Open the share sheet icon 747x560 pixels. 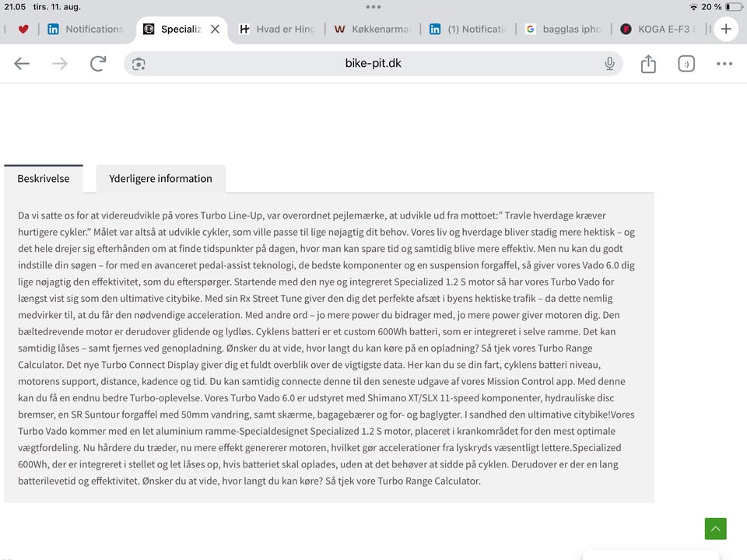coord(648,63)
